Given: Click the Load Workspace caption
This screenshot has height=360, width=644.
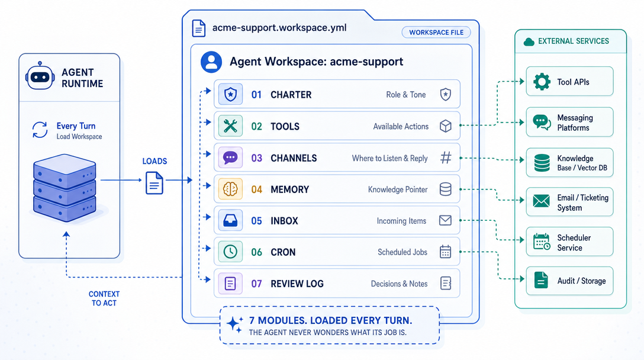Looking at the screenshot, I should (x=79, y=137).
